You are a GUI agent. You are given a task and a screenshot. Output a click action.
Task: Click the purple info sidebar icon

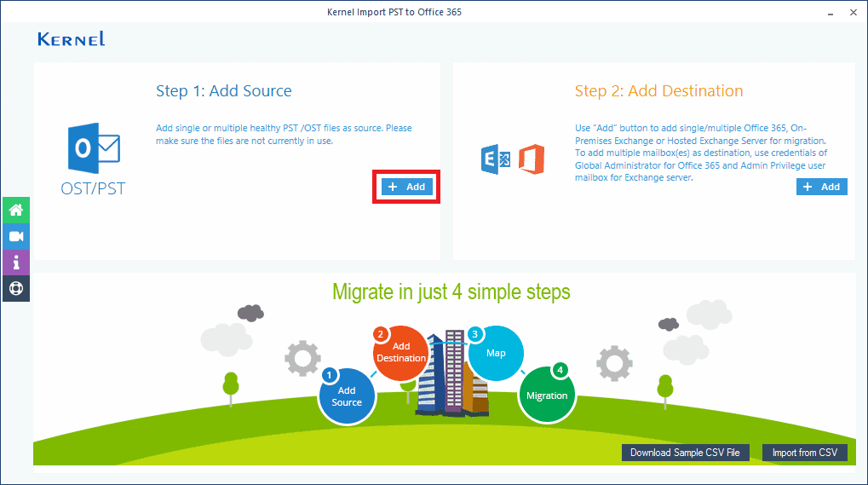16,262
